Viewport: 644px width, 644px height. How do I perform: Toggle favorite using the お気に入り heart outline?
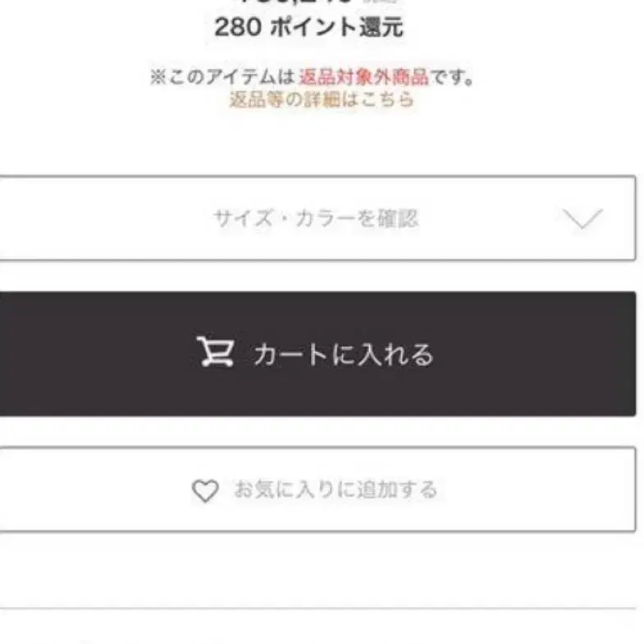point(205,491)
